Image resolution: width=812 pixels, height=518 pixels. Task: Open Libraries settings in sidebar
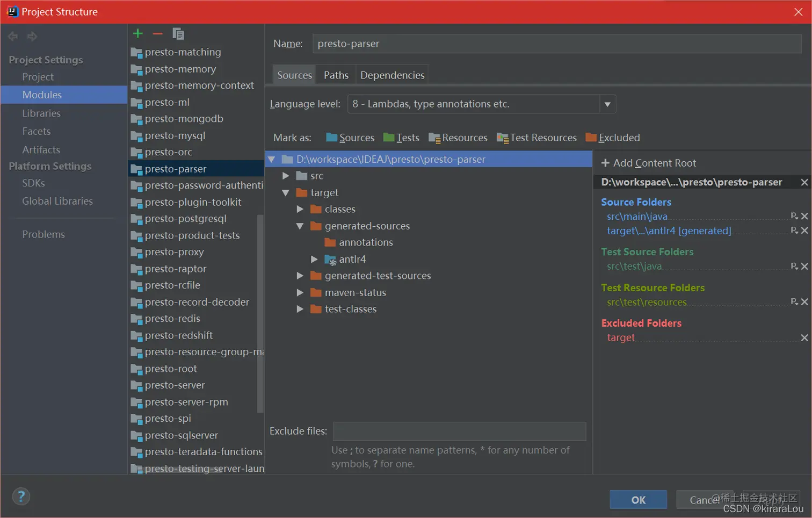point(41,113)
